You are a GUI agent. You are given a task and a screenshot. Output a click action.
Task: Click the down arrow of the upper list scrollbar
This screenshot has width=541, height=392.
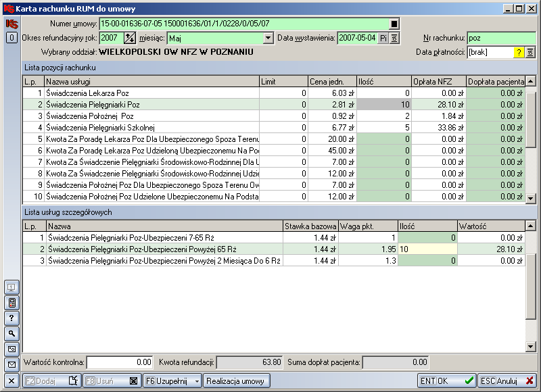point(530,198)
